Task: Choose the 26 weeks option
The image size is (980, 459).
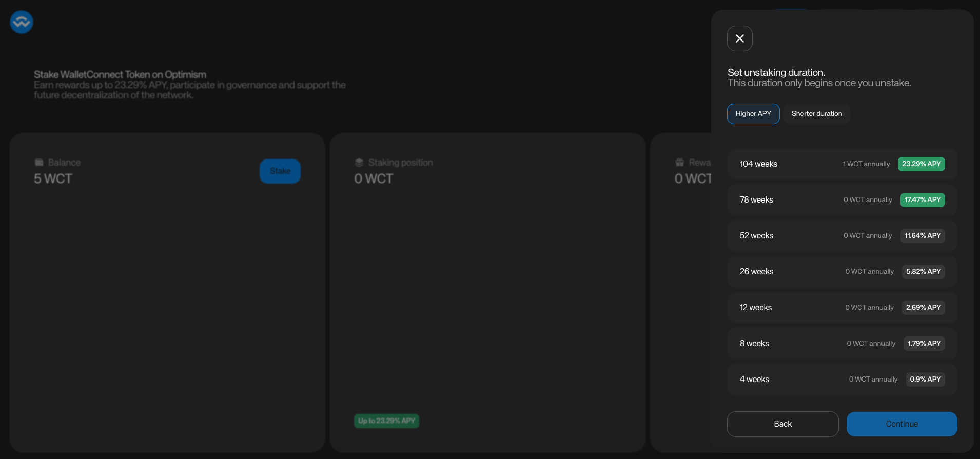Action: 842,272
